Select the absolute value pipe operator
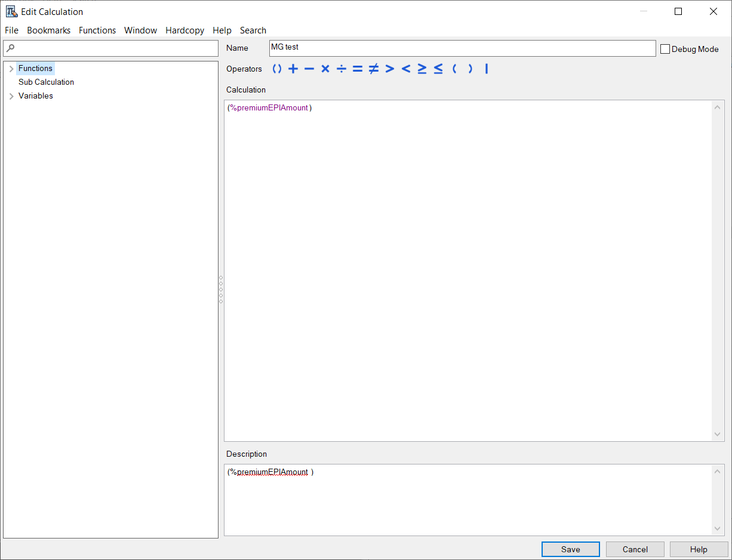The height and width of the screenshot is (560, 732). click(486, 69)
